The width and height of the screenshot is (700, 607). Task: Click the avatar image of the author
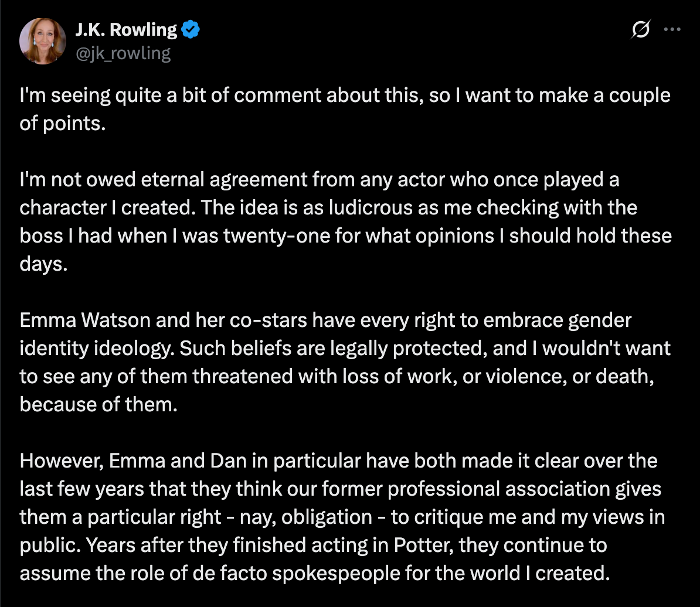(x=43, y=40)
